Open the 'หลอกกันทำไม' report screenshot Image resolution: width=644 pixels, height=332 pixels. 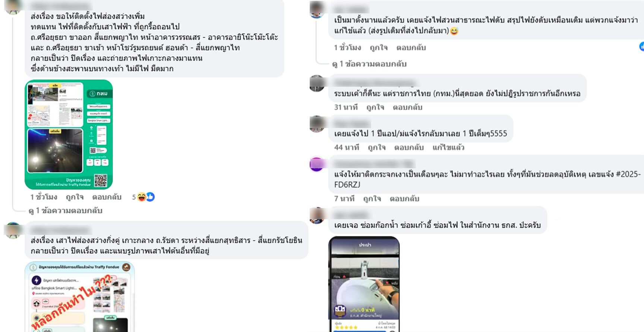pos(80,297)
